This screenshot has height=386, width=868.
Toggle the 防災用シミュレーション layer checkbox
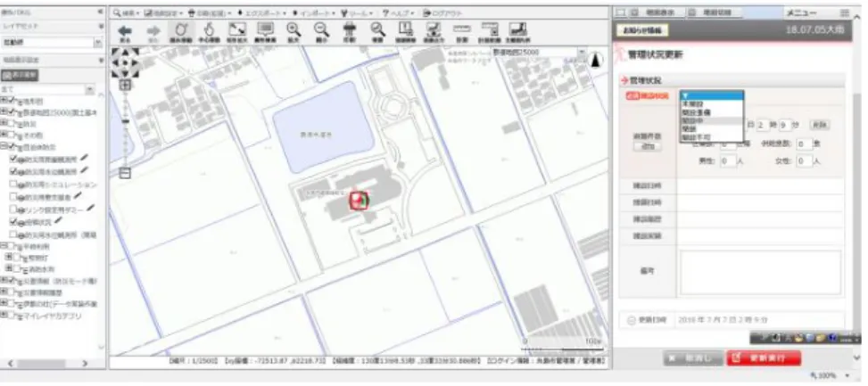(13, 184)
